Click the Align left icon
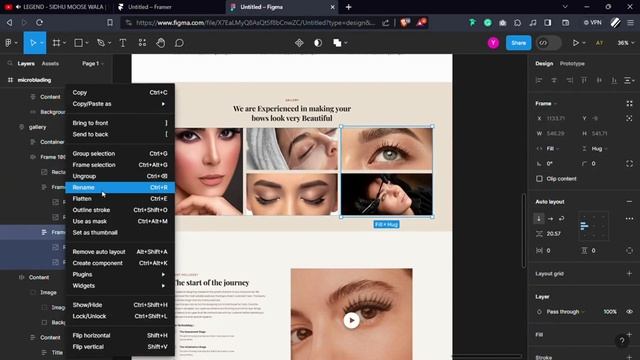Image resolution: width=640 pixels, height=360 pixels. pos(539,80)
